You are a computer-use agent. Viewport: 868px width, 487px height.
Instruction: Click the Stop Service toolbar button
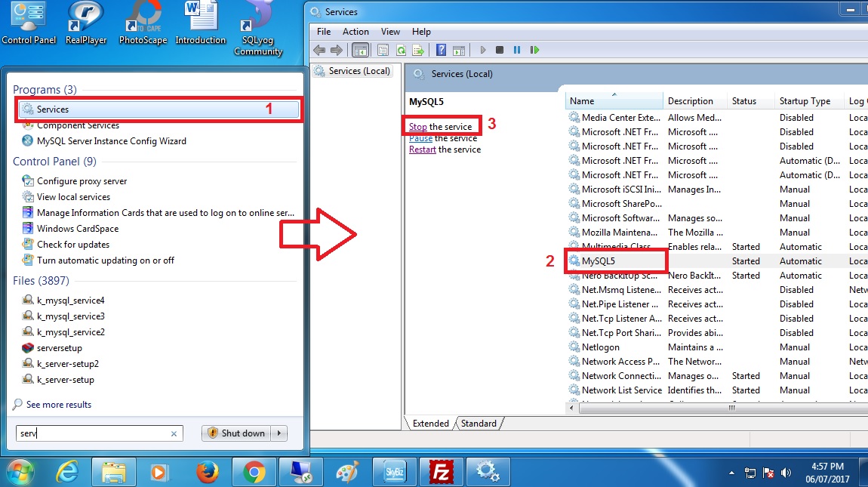(500, 50)
